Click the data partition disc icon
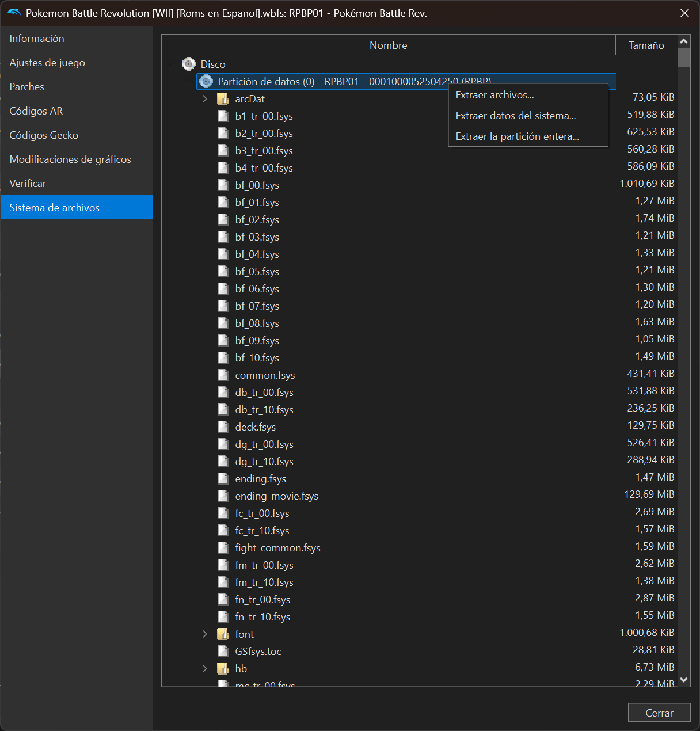This screenshot has width=700, height=731. tap(206, 81)
